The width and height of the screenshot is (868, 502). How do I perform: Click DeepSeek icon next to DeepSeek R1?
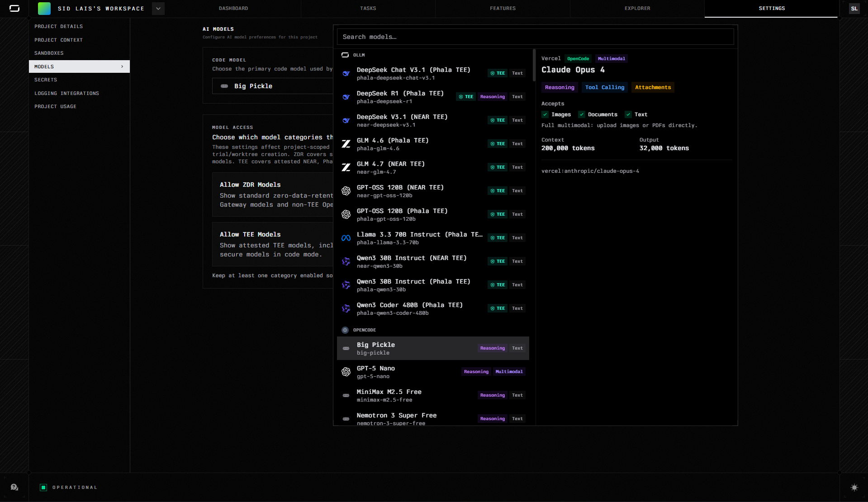click(x=346, y=97)
